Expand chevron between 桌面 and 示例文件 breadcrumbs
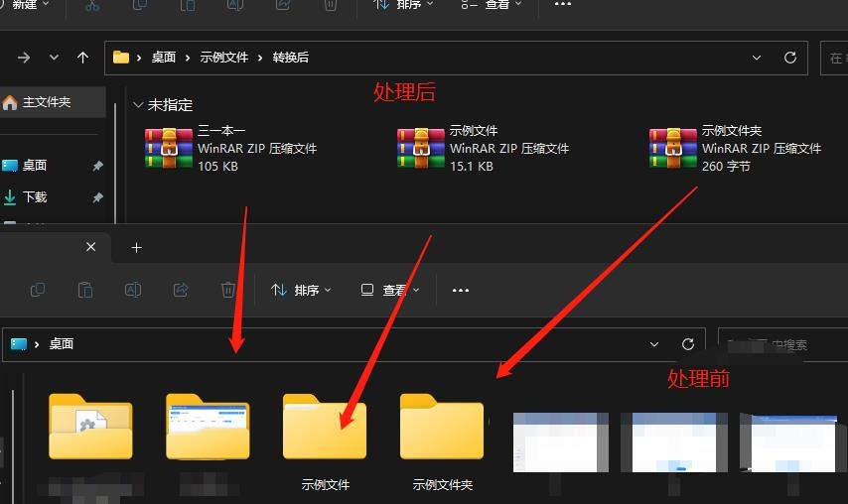Viewport: 848px width, 504px height. coord(188,58)
